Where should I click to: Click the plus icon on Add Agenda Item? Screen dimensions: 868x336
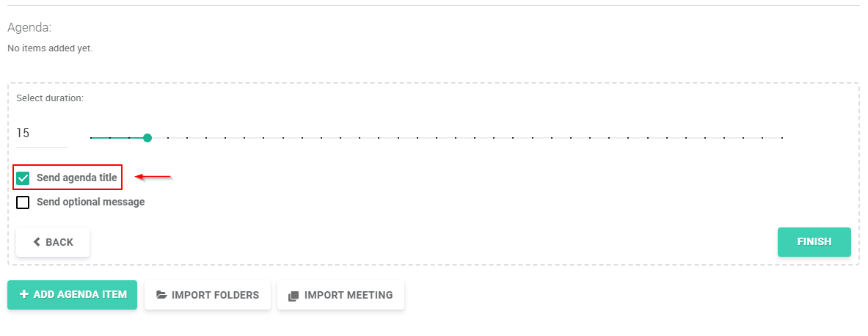click(x=23, y=294)
